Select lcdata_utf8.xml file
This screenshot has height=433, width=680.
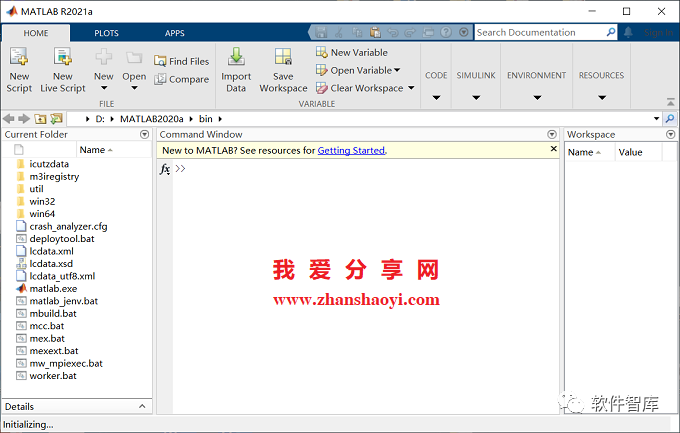[62, 276]
